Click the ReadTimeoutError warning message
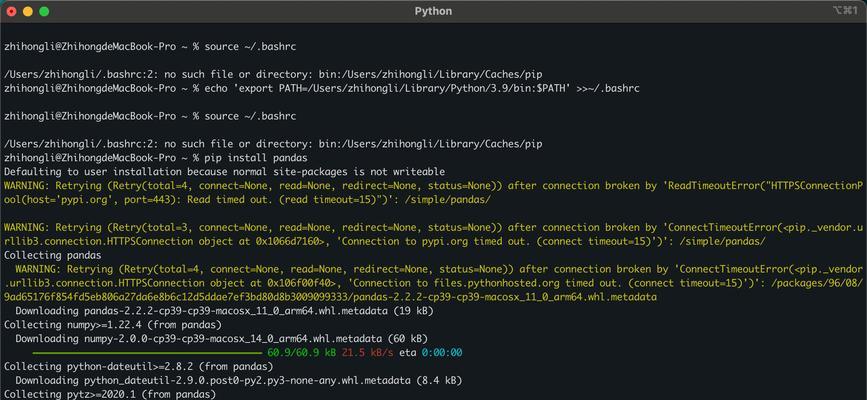The height and width of the screenshot is (400, 867). pos(433,193)
